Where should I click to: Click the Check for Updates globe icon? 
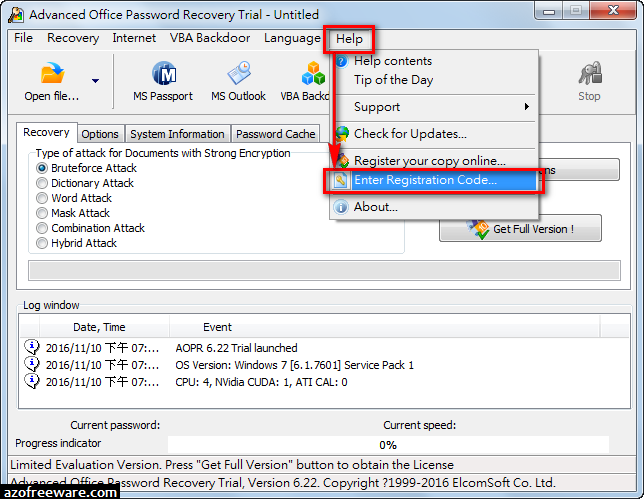(342, 134)
